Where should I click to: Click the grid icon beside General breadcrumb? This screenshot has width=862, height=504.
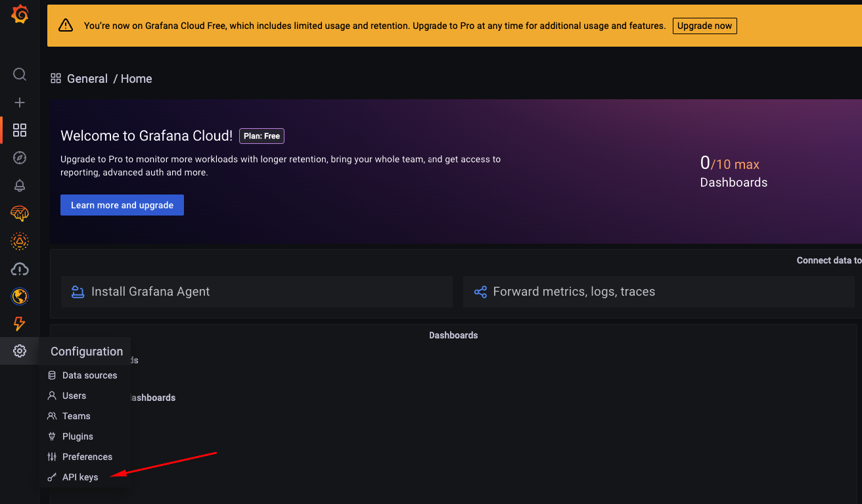click(56, 78)
